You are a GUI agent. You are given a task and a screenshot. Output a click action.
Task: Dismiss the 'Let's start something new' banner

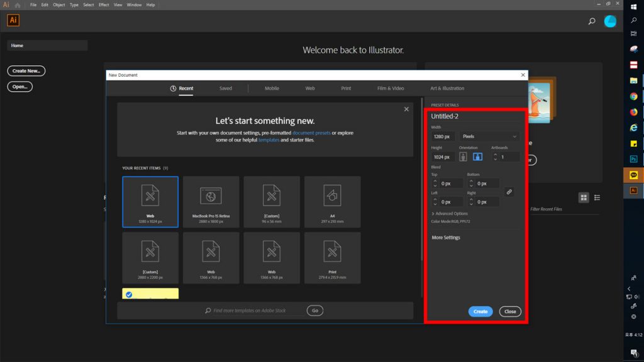coord(406,109)
